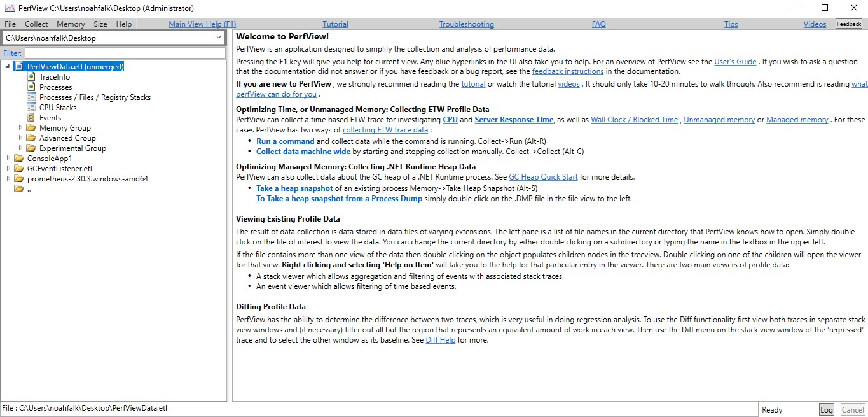Collapse the PerfViewData.etl tree node
The height and width of the screenshot is (417, 868).
pos(7,66)
